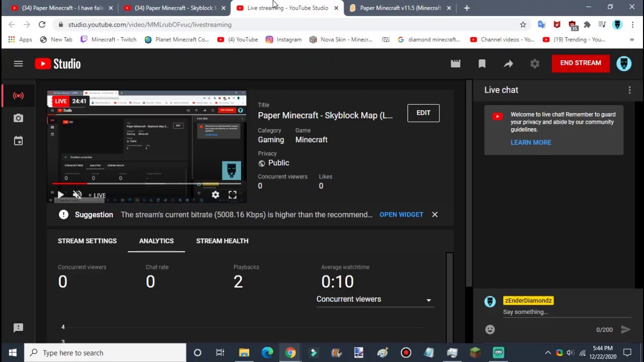Screen dimensions: 644x362
Task: Open Nova Skin bookmark
Action: click(x=341, y=40)
